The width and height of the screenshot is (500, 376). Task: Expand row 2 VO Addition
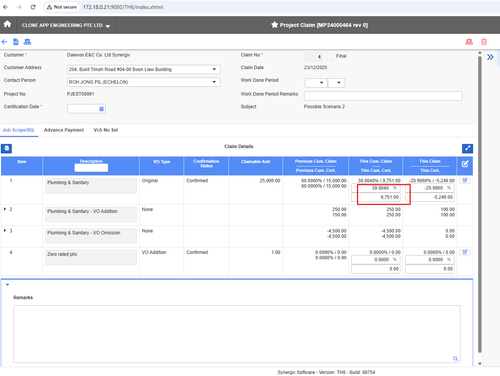coord(5,209)
